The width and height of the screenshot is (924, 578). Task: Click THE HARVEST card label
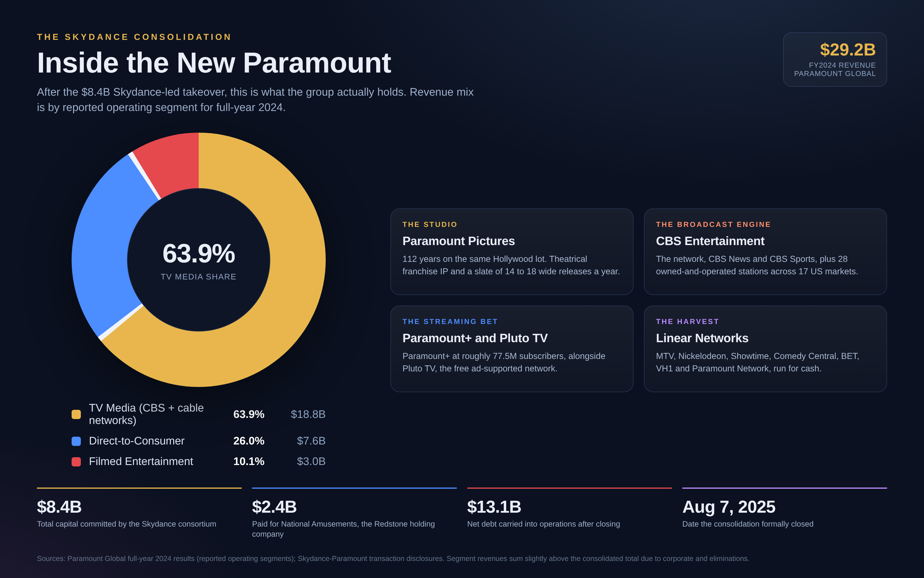coord(688,321)
